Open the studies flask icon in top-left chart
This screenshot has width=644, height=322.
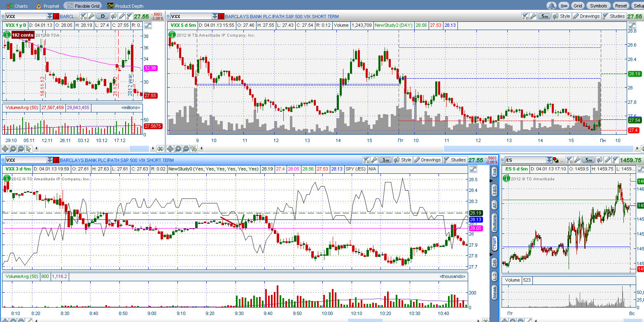[x=129, y=16]
